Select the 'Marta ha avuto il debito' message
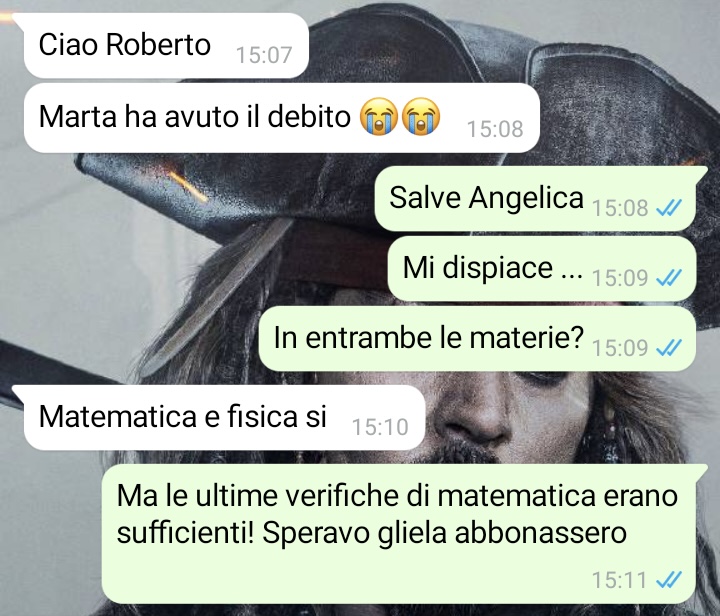Image resolution: width=720 pixels, height=616 pixels. (281, 118)
